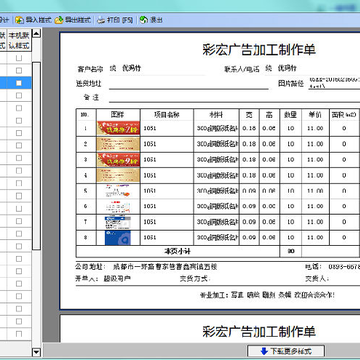This screenshot has height=360, width=360.
Task: Click the 本页小计 subtotal label
Action: click(x=178, y=251)
